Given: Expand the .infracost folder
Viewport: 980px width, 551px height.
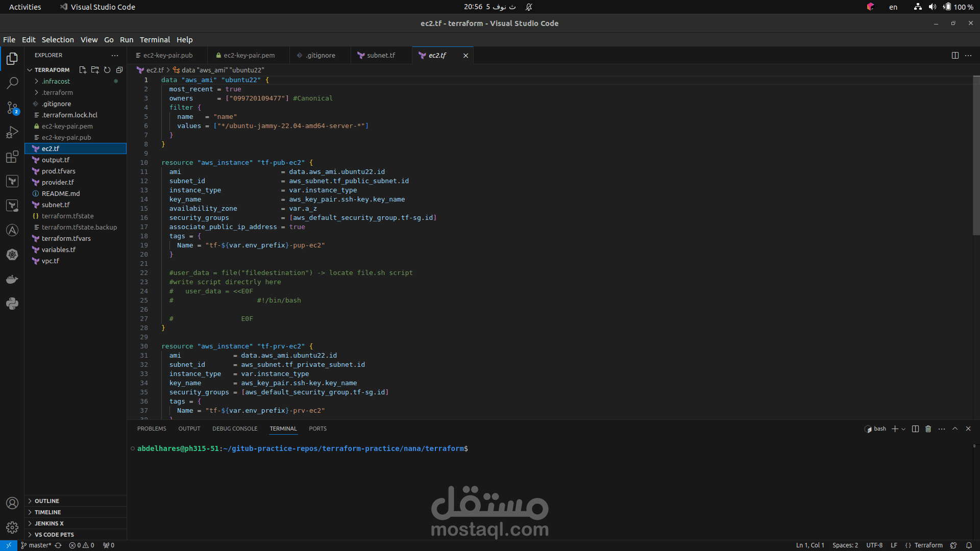Looking at the screenshot, I should pyautogui.click(x=36, y=82).
